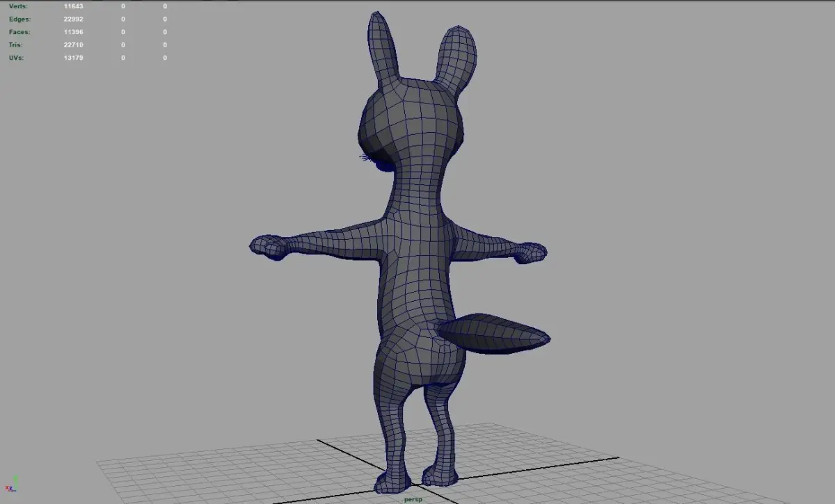Click the face count value 11396
835x504 pixels.
[x=73, y=32]
